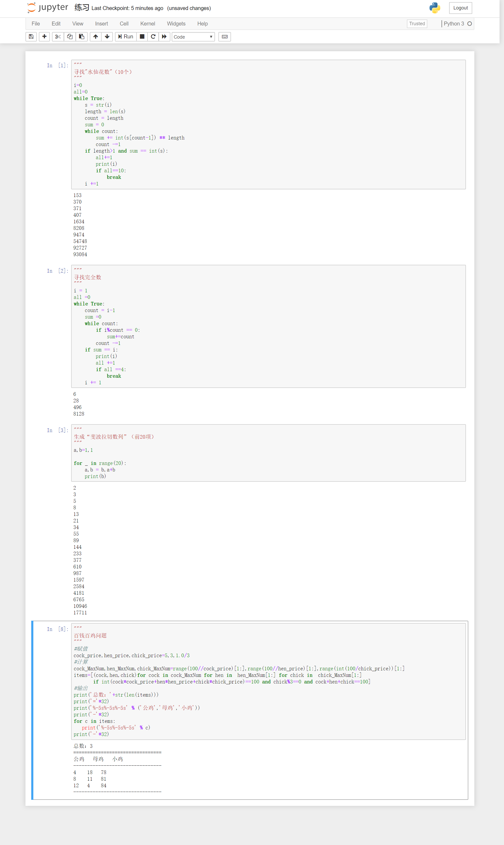Move the selected cell down
This screenshot has height=845, width=504.
click(107, 37)
